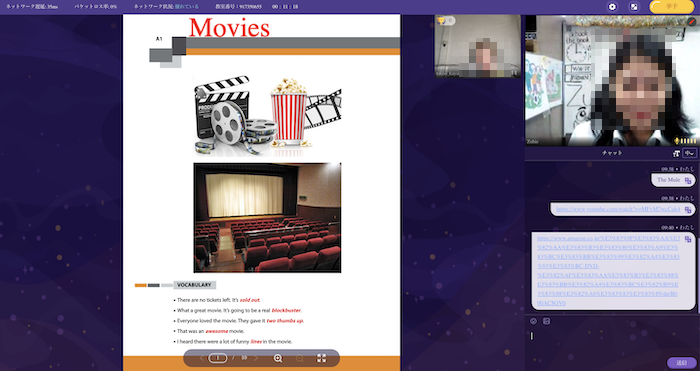Image resolution: width=700 pixels, height=371 pixels.
Task: Click the page number field
Action: [218, 358]
